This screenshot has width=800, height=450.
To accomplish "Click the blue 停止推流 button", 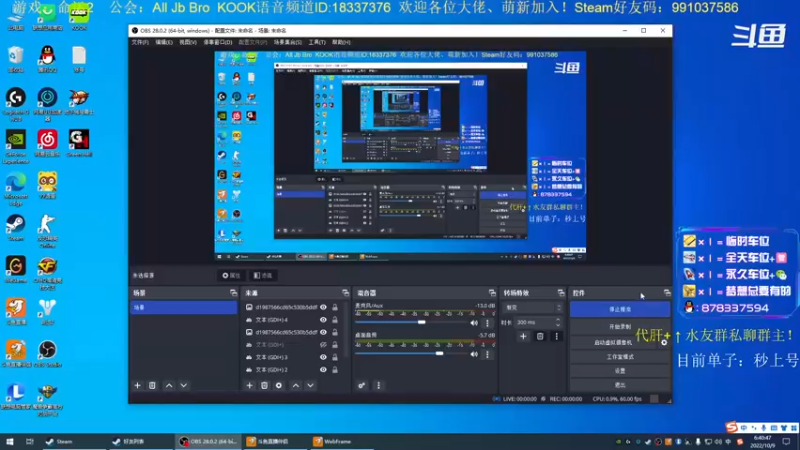I will pos(620,309).
